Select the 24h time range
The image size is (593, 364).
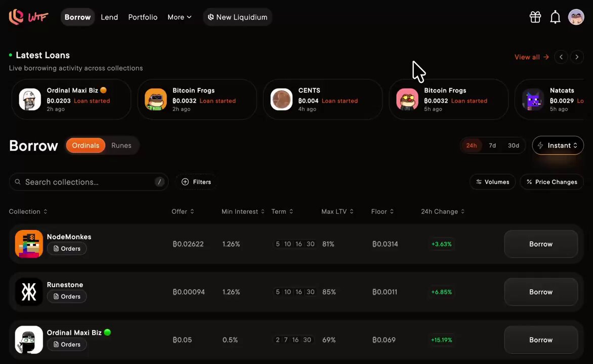point(471,146)
